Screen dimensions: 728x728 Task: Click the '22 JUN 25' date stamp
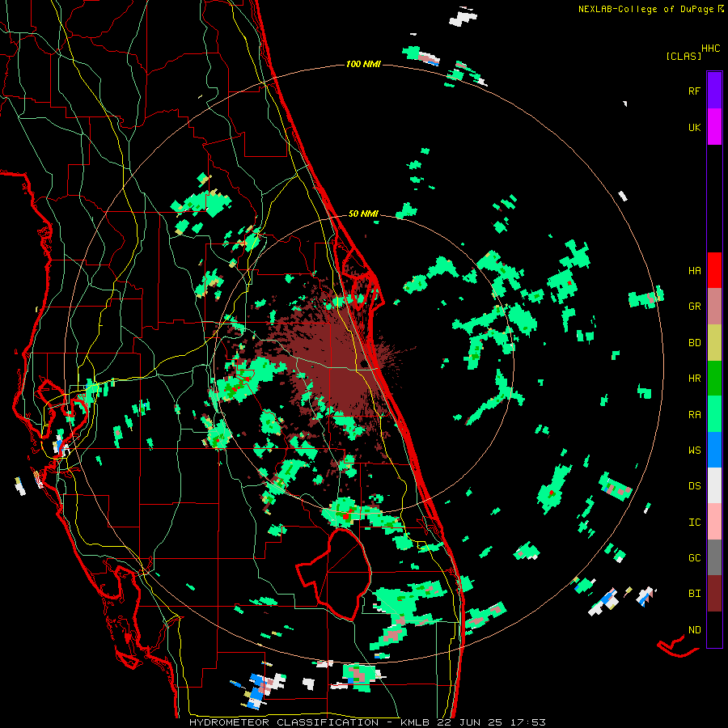tap(471, 722)
